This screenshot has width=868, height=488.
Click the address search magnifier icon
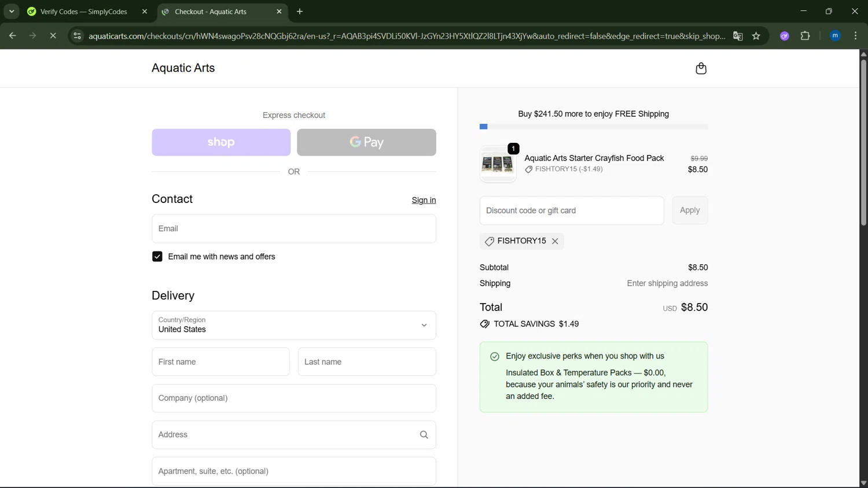424,435
